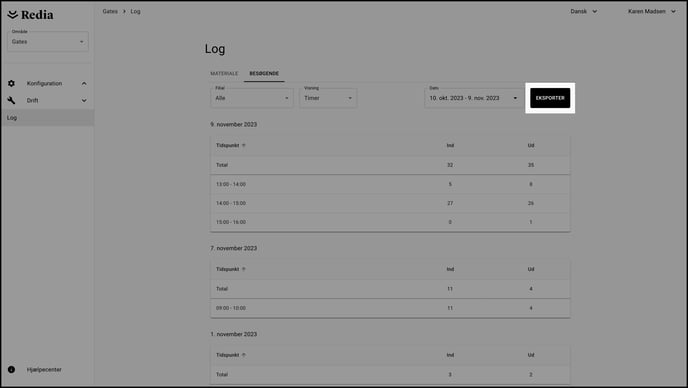Click the Log page title
Image resolution: width=688 pixels, height=388 pixels.
(x=215, y=49)
